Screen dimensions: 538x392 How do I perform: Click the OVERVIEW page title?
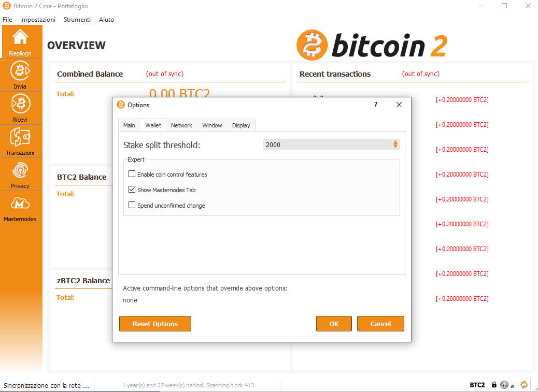coord(76,45)
